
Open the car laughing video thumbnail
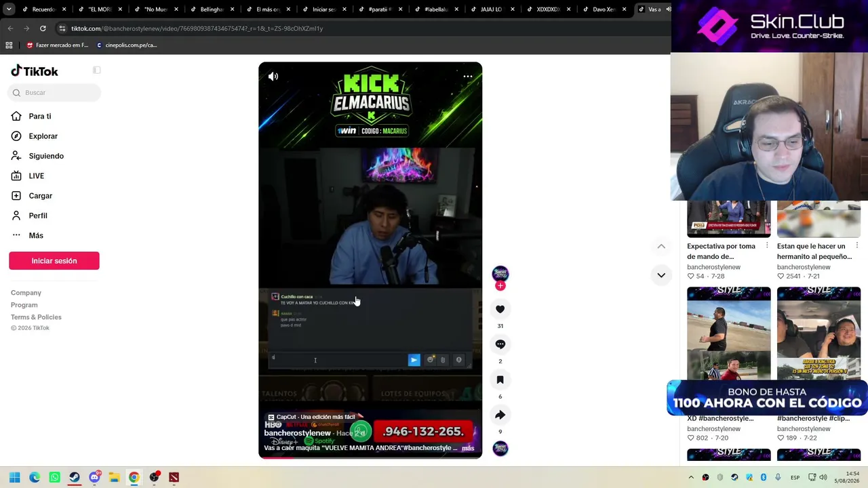pos(818,333)
